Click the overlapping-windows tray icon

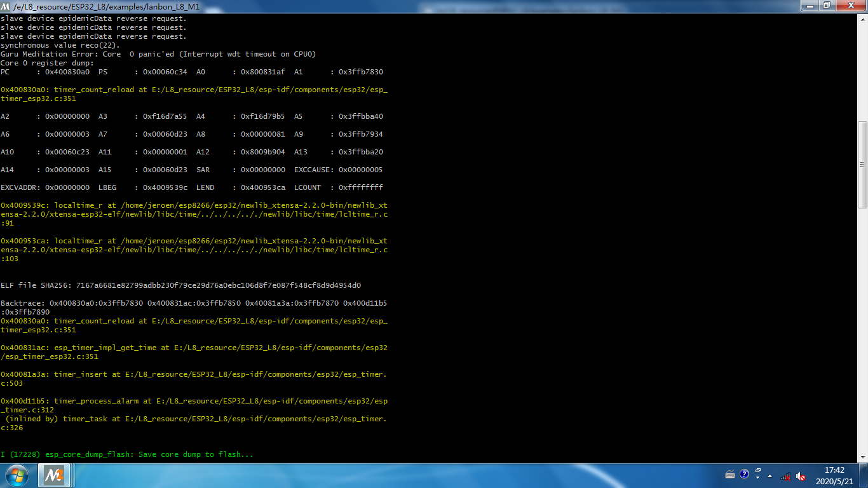(x=758, y=470)
